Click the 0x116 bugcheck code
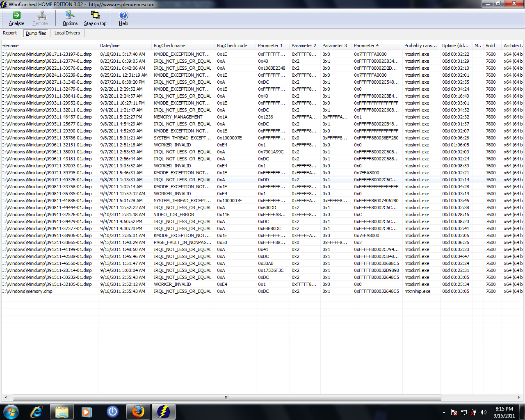 point(223,215)
